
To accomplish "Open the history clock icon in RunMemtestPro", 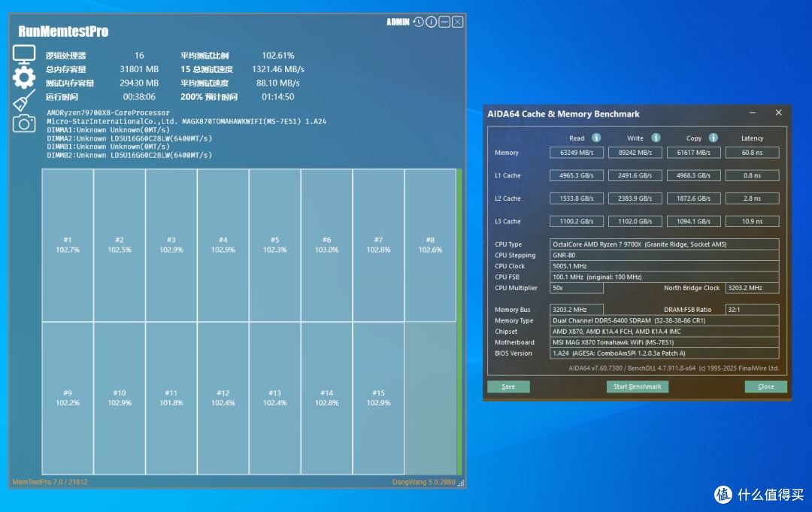I will click(418, 22).
